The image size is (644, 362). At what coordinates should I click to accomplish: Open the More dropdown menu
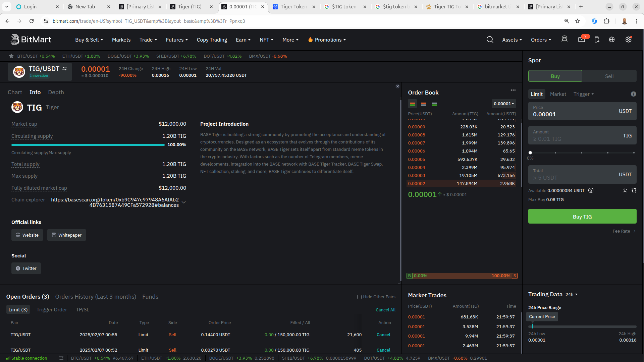tap(290, 40)
